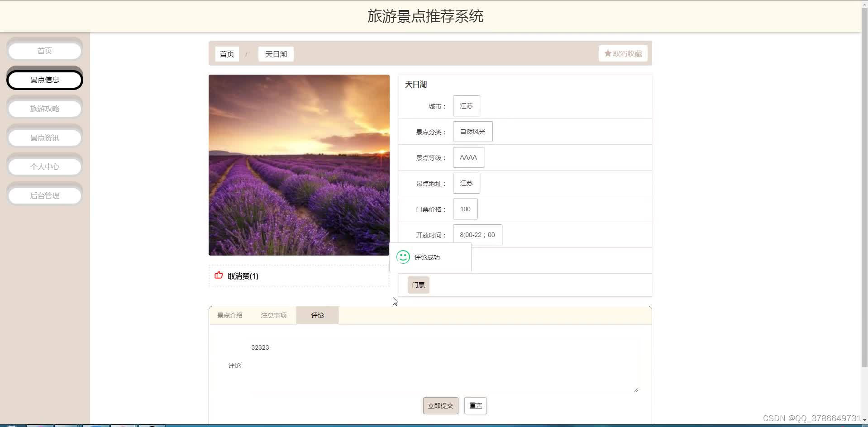Click the 立即提交 submit button
The height and width of the screenshot is (427, 868).
441,406
